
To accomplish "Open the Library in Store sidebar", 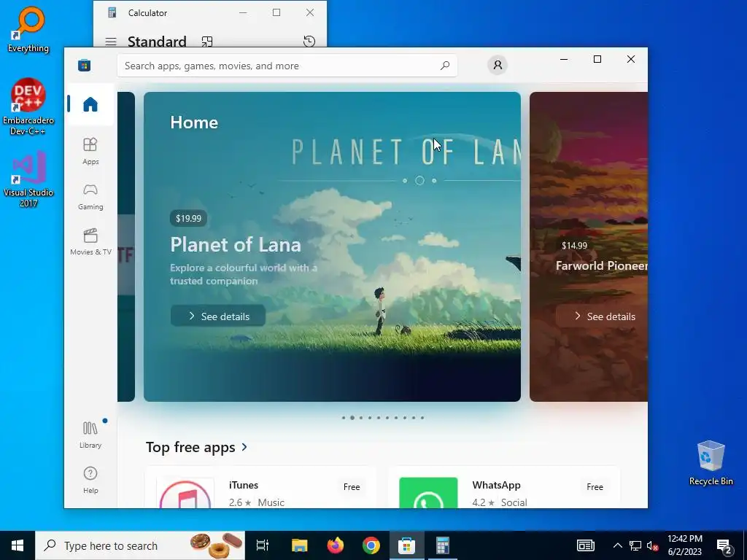I will click(90, 435).
